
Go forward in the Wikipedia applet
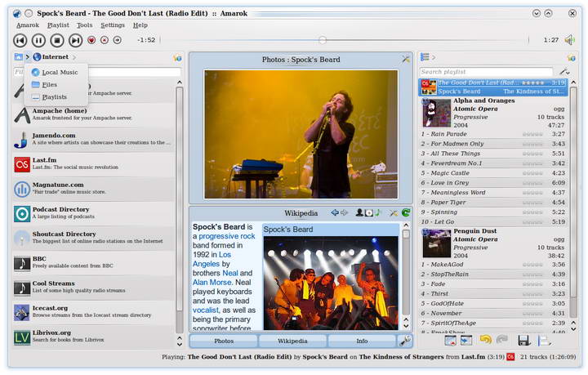pyautogui.click(x=344, y=212)
